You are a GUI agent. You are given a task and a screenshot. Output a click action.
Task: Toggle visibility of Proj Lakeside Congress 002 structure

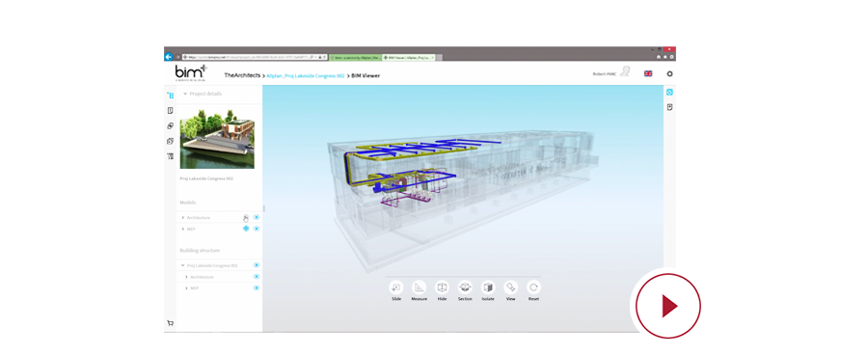257,266
